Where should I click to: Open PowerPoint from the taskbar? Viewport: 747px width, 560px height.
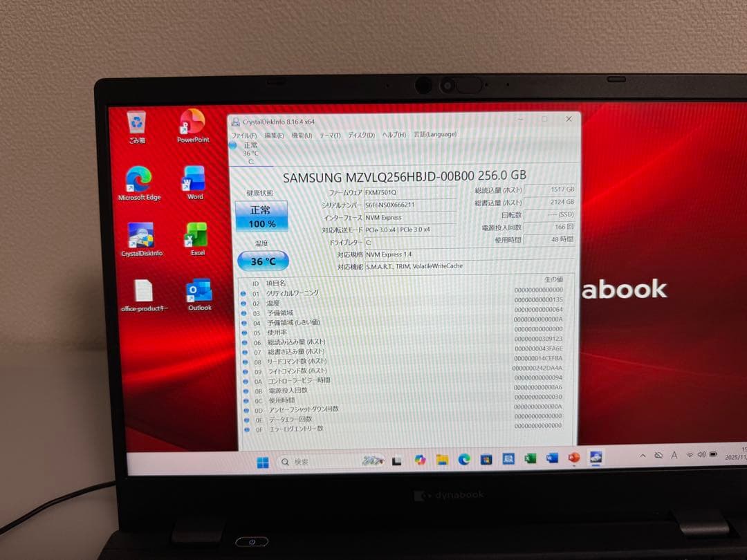574,458
